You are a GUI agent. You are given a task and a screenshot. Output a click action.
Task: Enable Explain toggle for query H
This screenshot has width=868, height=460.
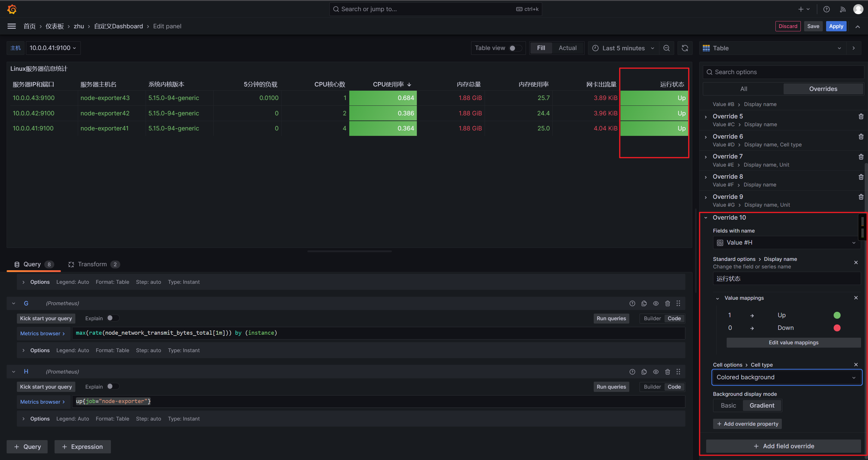click(112, 386)
